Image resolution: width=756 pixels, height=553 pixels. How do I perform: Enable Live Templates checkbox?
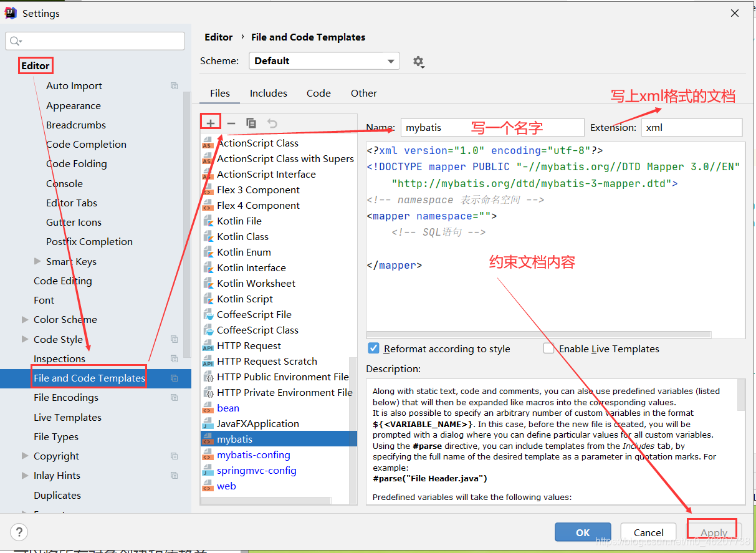(x=548, y=349)
